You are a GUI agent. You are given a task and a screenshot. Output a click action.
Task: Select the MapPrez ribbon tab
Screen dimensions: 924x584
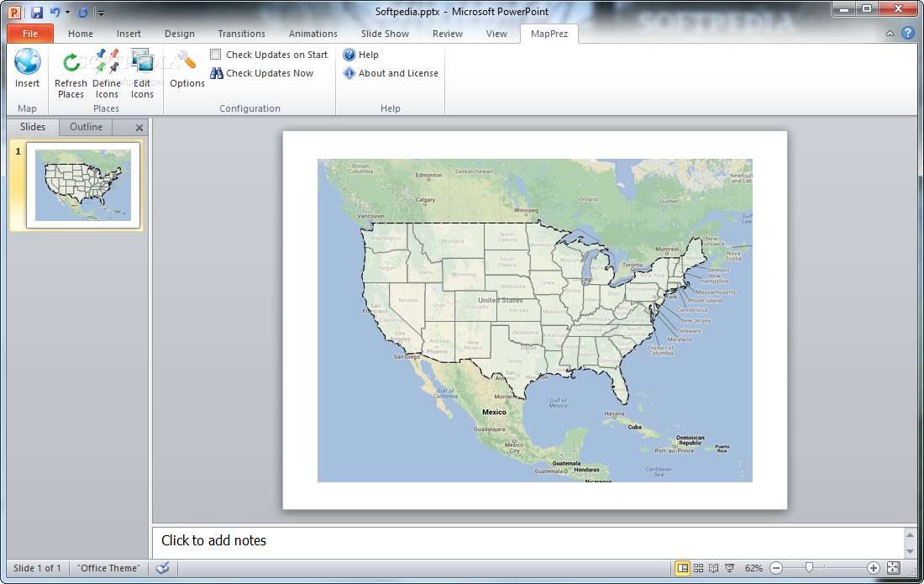pos(549,34)
